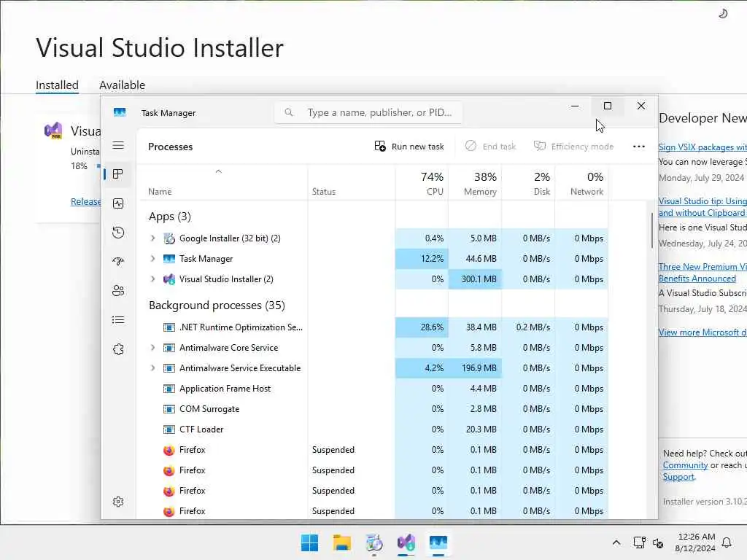Click the Task Manager title bar icon
Screen dimensions: 747x560
pyautogui.click(x=120, y=112)
